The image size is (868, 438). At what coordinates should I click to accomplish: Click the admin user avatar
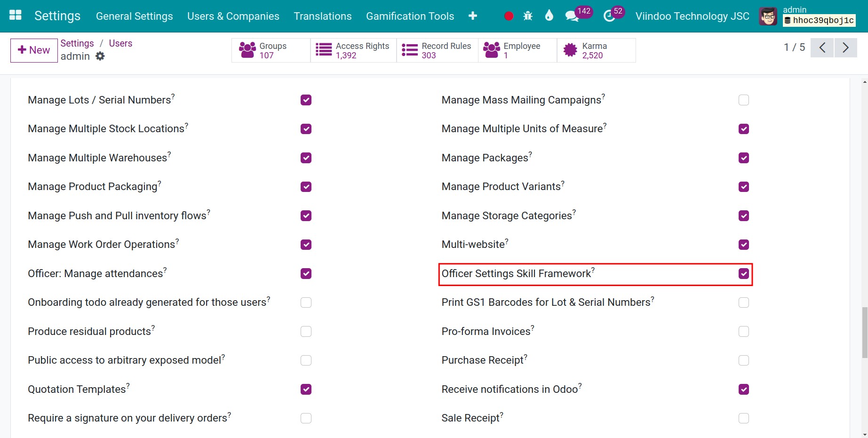coord(768,16)
